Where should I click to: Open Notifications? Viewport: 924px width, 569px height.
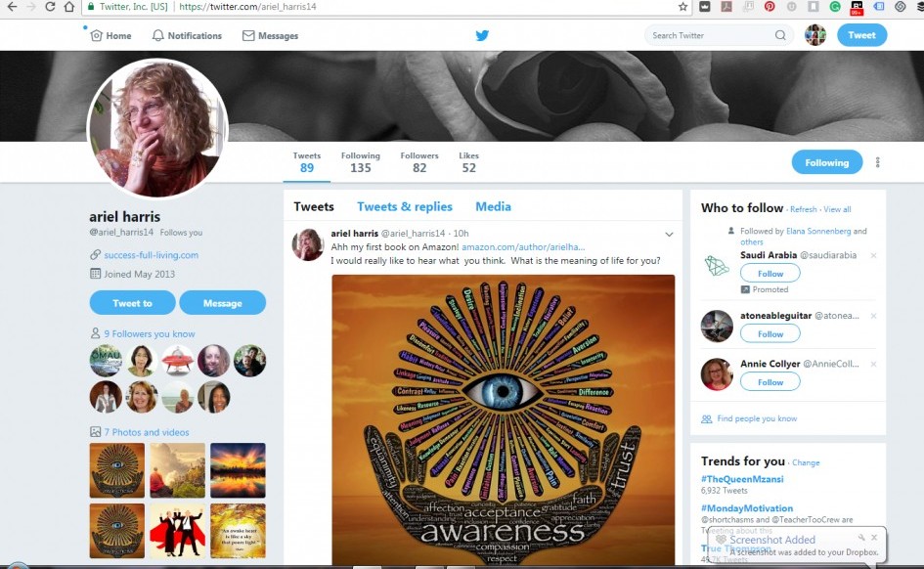(187, 35)
